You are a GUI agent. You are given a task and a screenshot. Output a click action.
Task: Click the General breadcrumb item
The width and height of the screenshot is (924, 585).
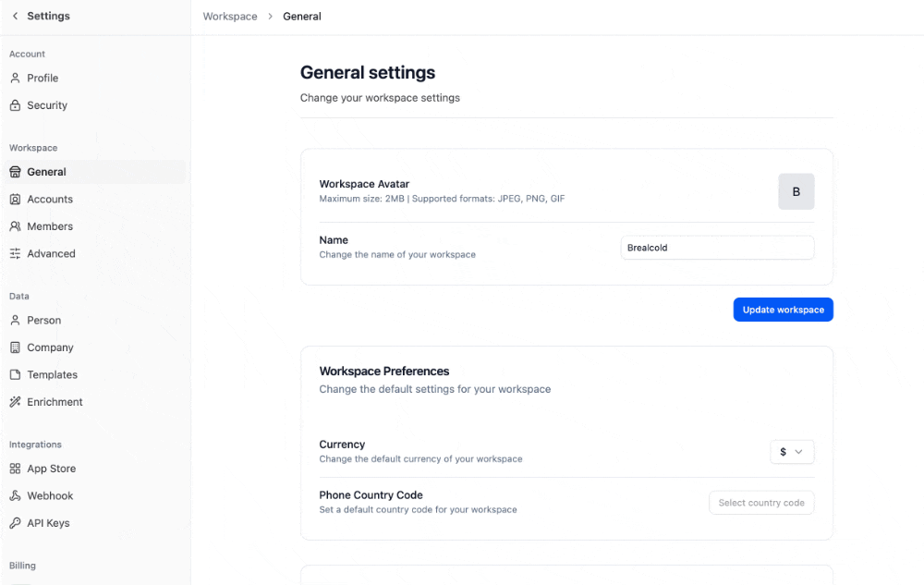tap(302, 17)
